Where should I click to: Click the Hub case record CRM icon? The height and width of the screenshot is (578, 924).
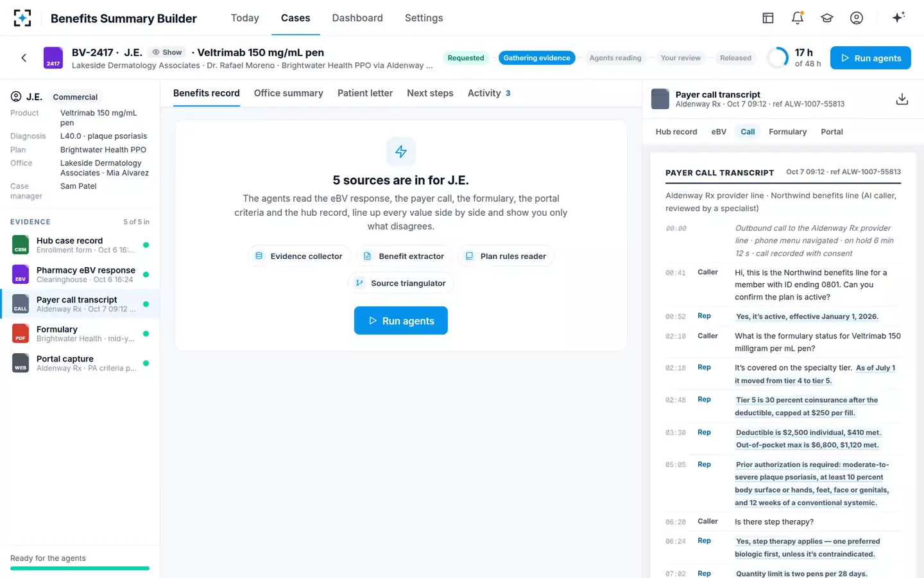21,245
